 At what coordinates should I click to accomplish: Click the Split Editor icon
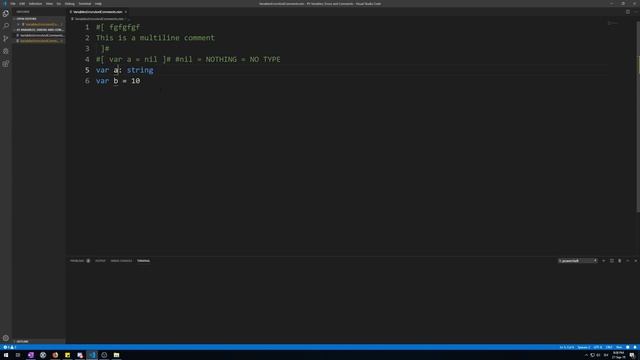628,12
